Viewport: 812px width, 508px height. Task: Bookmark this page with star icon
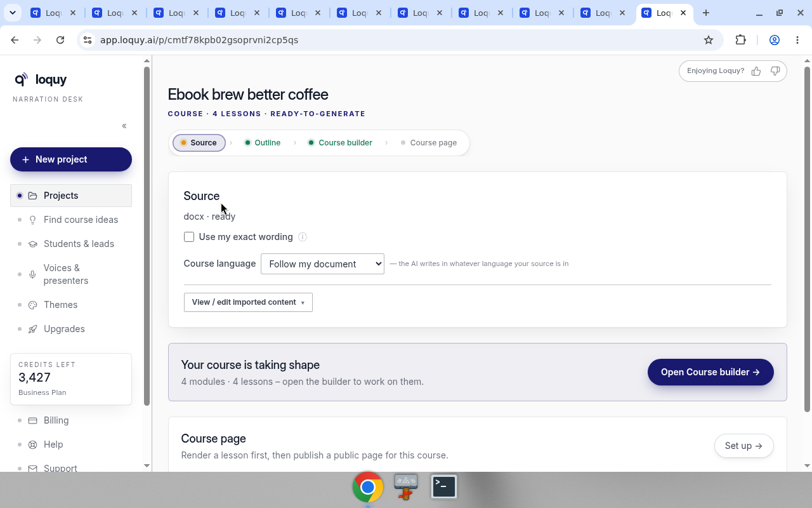(x=709, y=40)
